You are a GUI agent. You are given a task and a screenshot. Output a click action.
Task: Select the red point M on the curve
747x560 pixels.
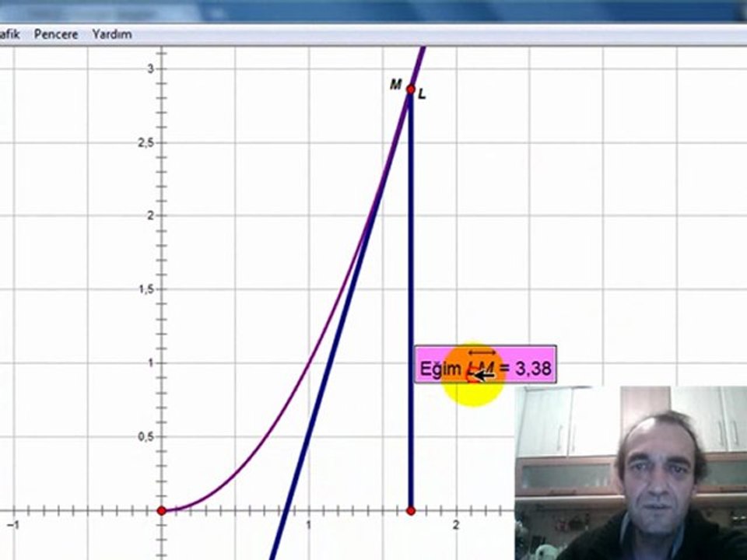(x=411, y=89)
